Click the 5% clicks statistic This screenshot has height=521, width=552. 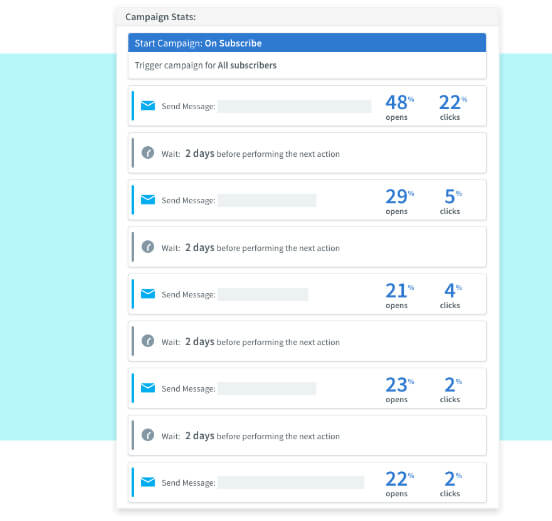pyautogui.click(x=452, y=201)
